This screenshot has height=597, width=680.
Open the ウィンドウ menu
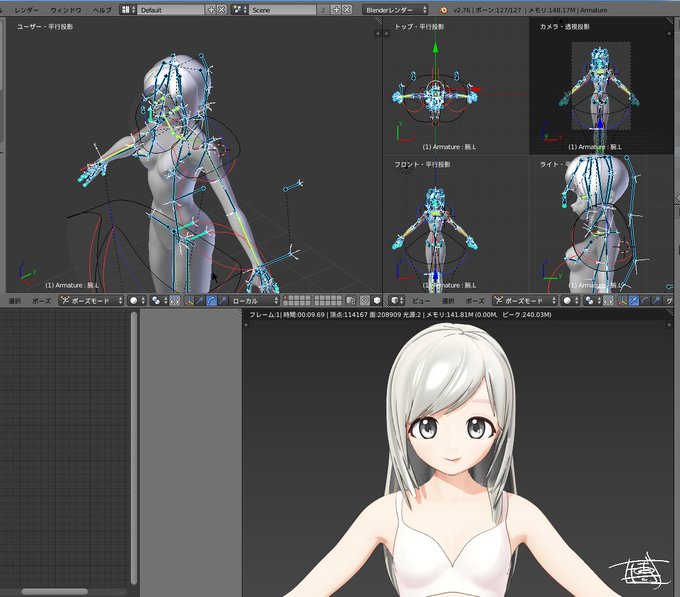coord(65,10)
